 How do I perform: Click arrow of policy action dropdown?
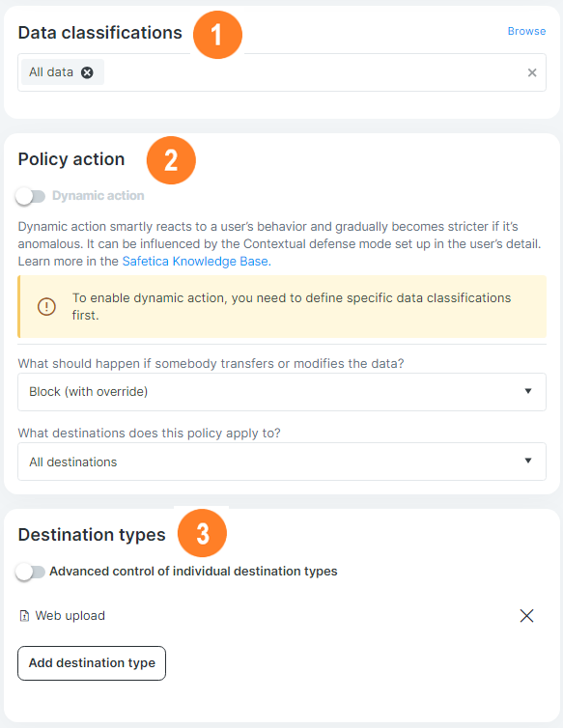pos(527,391)
